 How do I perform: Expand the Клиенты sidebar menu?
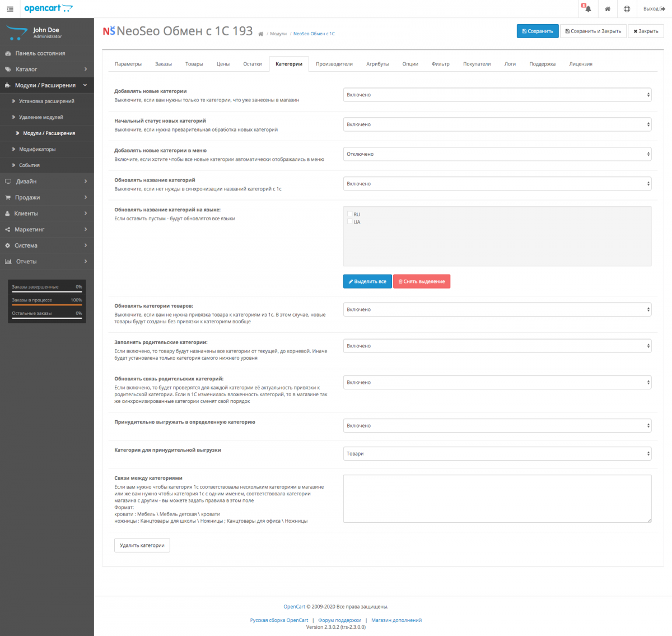(47, 213)
